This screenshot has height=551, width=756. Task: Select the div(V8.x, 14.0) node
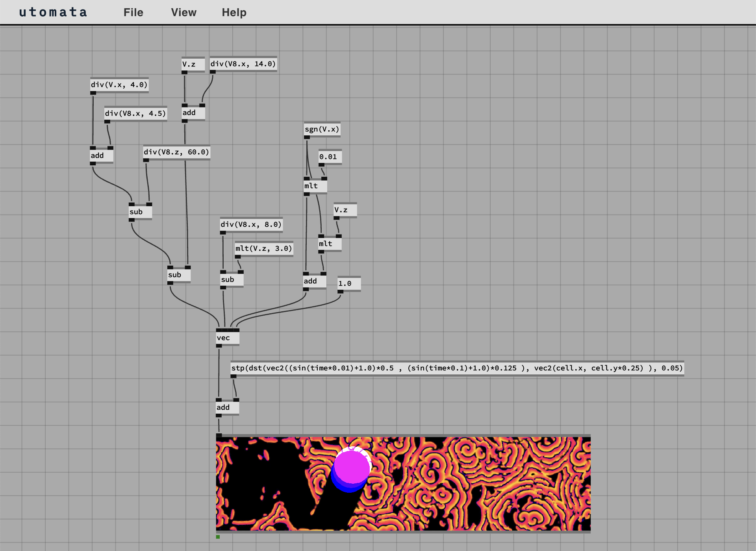243,64
